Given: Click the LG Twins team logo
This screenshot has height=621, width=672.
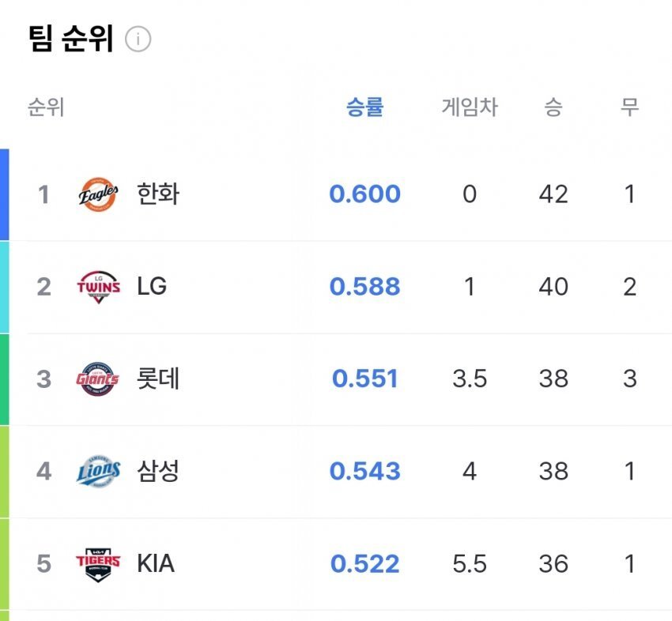Looking at the screenshot, I should pos(96,286).
